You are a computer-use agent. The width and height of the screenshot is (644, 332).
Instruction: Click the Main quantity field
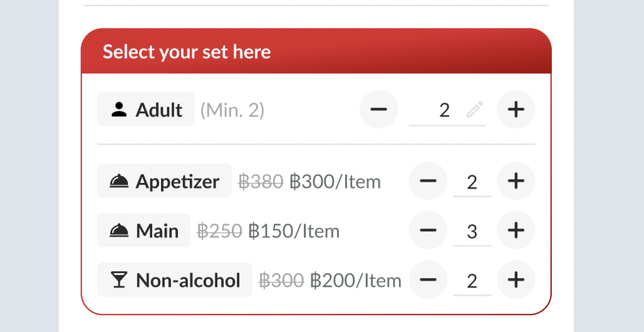[x=472, y=231]
